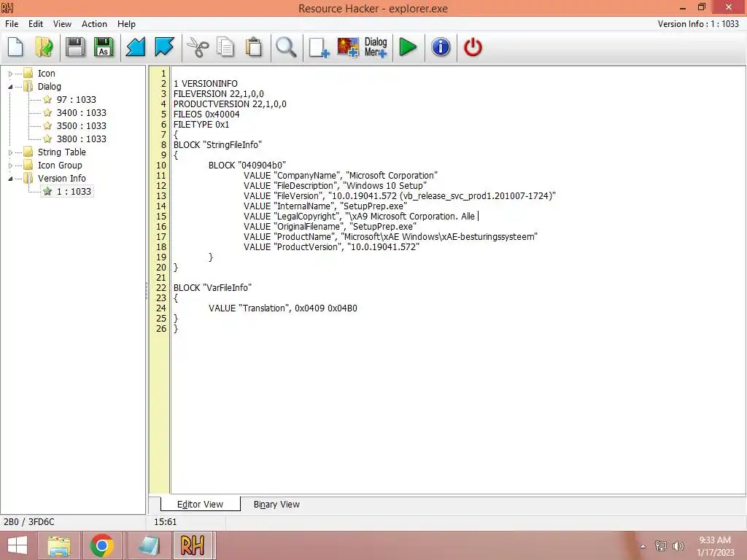Save file using the floppy disk icon
The image size is (747, 560).
[75, 47]
